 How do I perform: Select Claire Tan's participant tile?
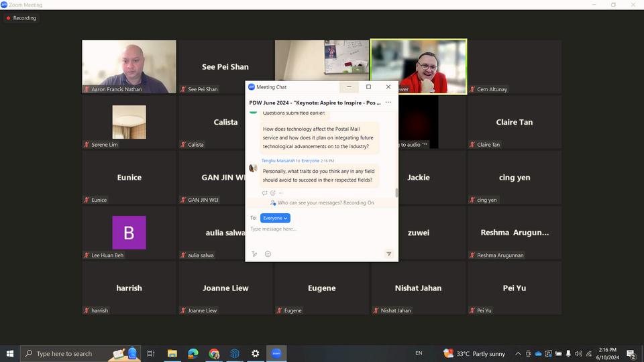(x=515, y=122)
